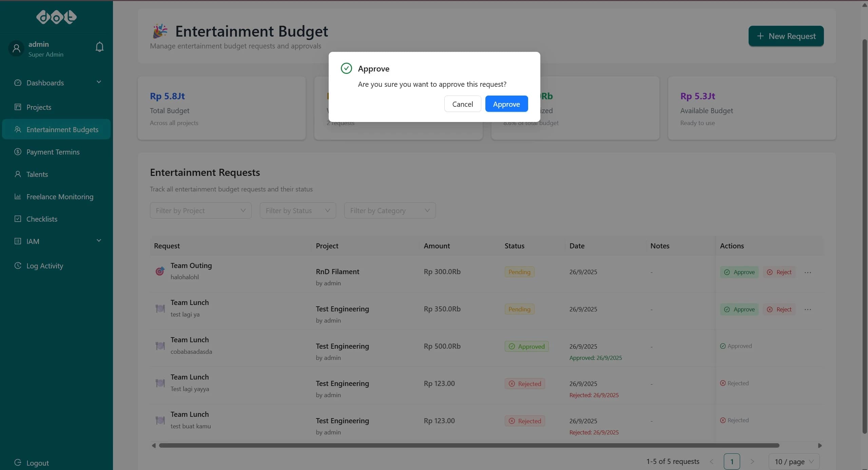This screenshot has width=868, height=470.
Task: Click the Reject action for Team Outing request
Action: [779, 272]
